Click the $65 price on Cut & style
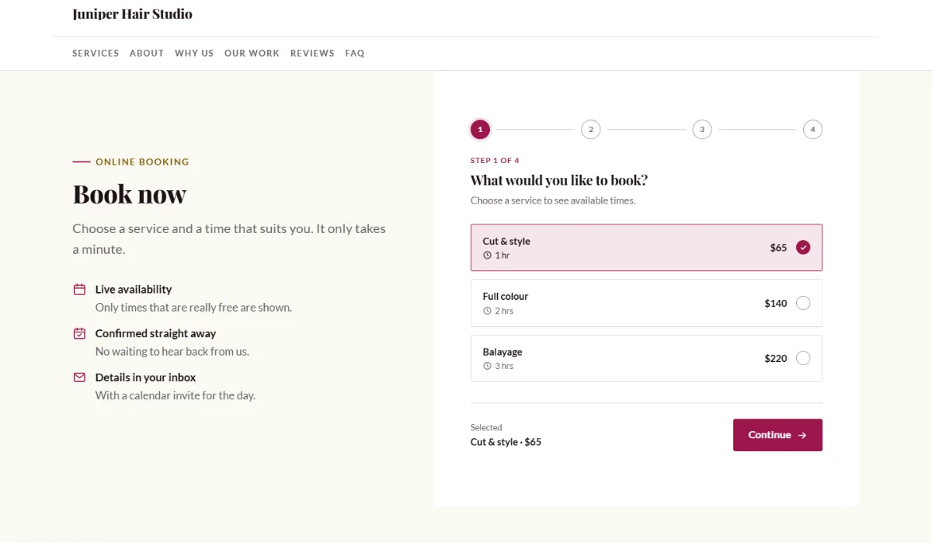This screenshot has height=560, width=932. pyautogui.click(x=778, y=248)
